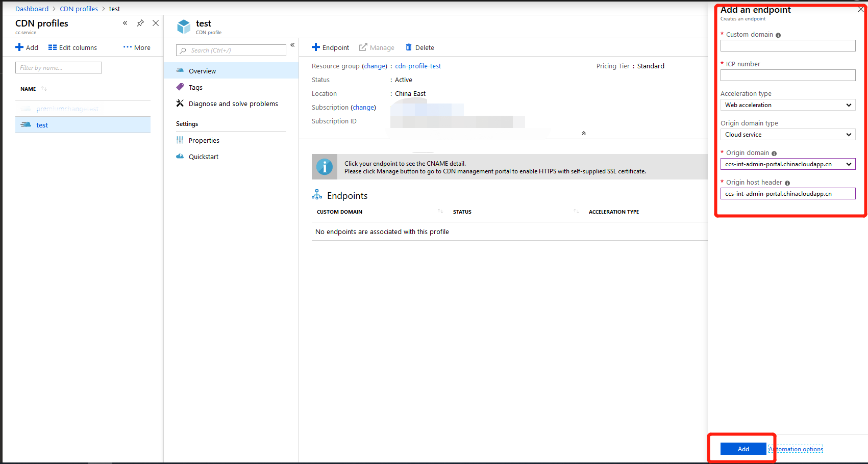868x464 pixels.
Task: Go to Dashboard breadcrumb
Action: tap(32, 9)
